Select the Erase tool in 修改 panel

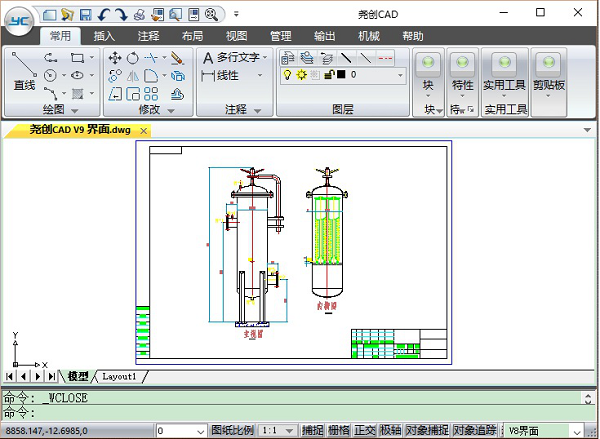tap(177, 58)
